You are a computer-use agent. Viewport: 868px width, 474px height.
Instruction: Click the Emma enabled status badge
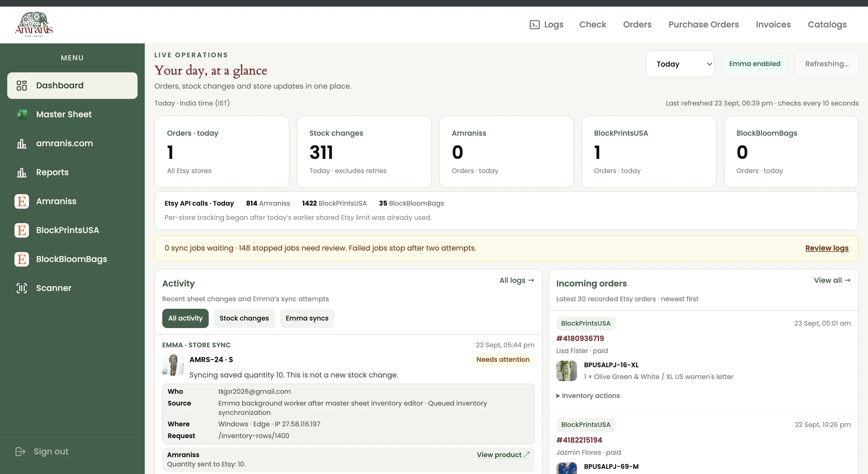pos(754,64)
